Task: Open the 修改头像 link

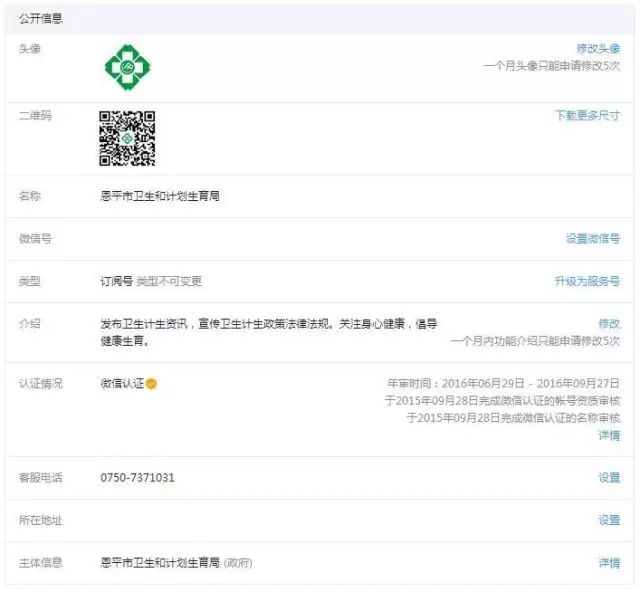Action: pyautogui.click(x=598, y=49)
